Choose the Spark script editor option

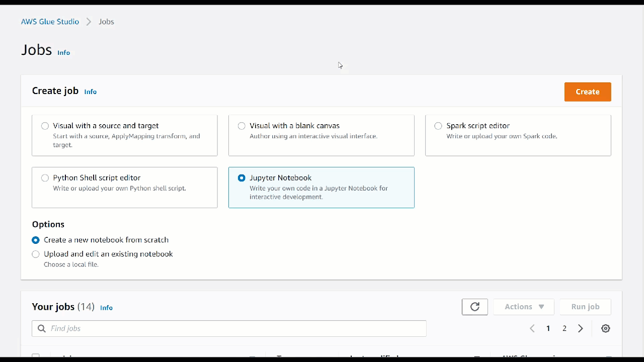(x=438, y=126)
